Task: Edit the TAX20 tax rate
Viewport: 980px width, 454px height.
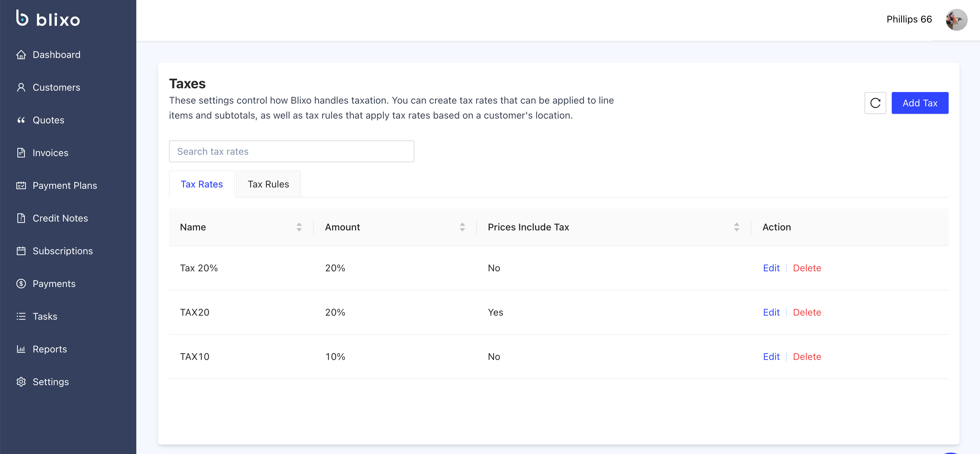Action: coord(771,313)
